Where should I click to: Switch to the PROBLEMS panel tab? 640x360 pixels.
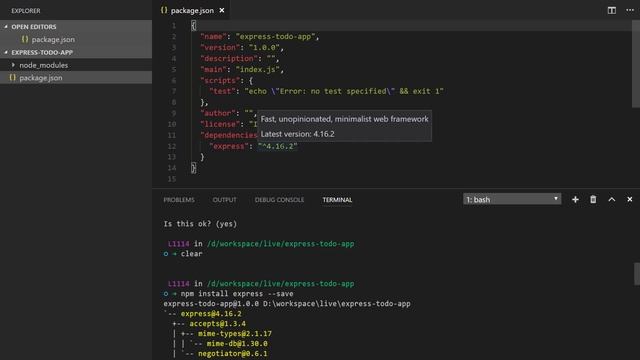(x=179, y=200)
